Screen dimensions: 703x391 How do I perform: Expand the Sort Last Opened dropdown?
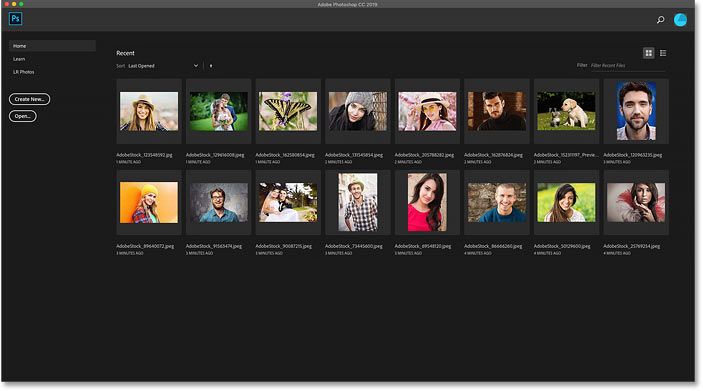point(163,66)
